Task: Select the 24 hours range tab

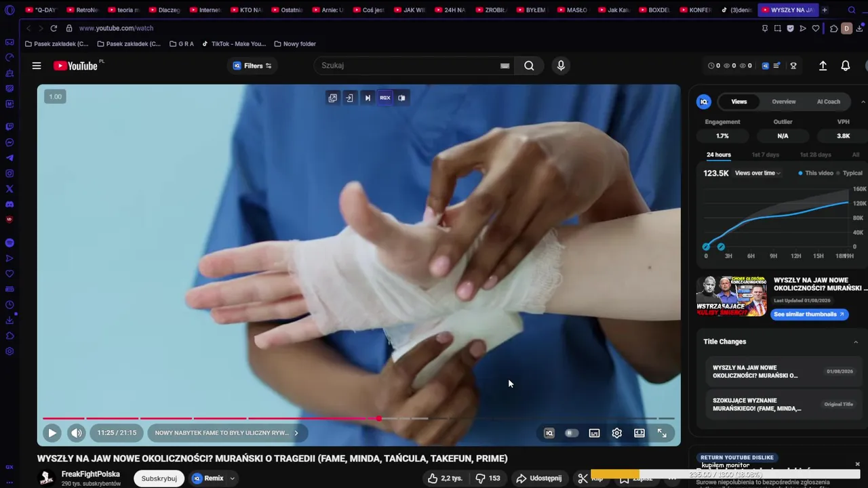Action: pos(718,155)
